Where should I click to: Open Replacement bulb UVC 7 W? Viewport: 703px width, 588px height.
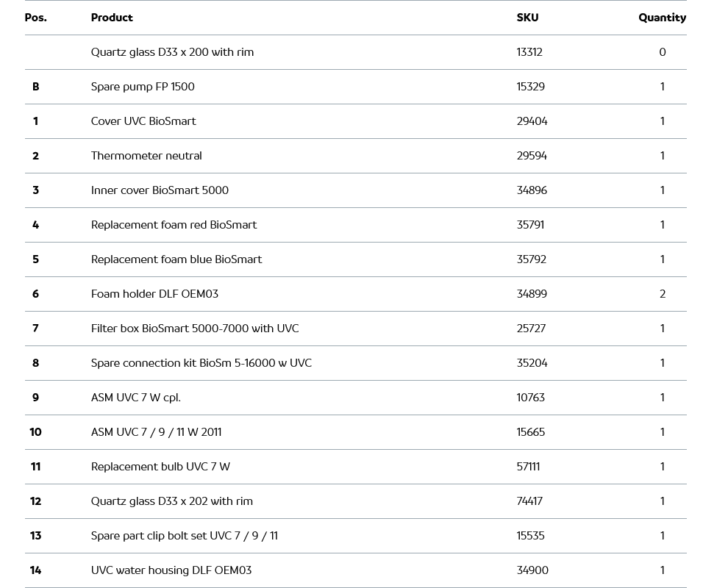click(x=160, y=467)
